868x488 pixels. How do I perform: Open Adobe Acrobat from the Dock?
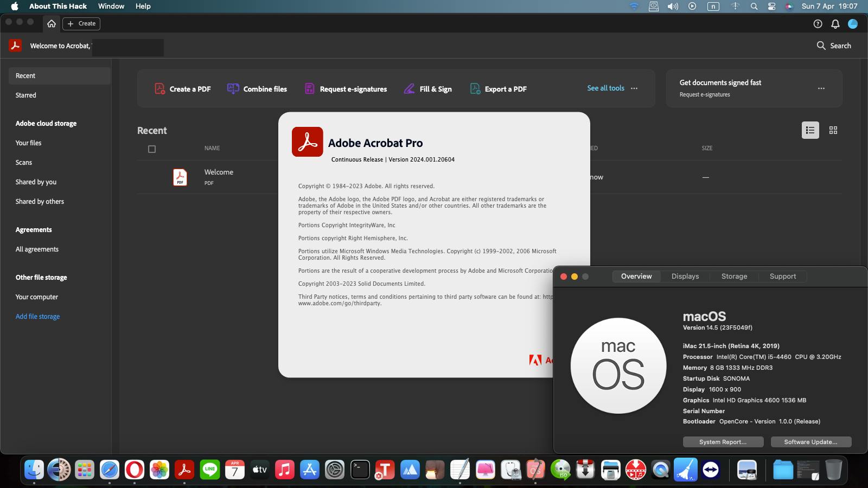coord(184,470)
